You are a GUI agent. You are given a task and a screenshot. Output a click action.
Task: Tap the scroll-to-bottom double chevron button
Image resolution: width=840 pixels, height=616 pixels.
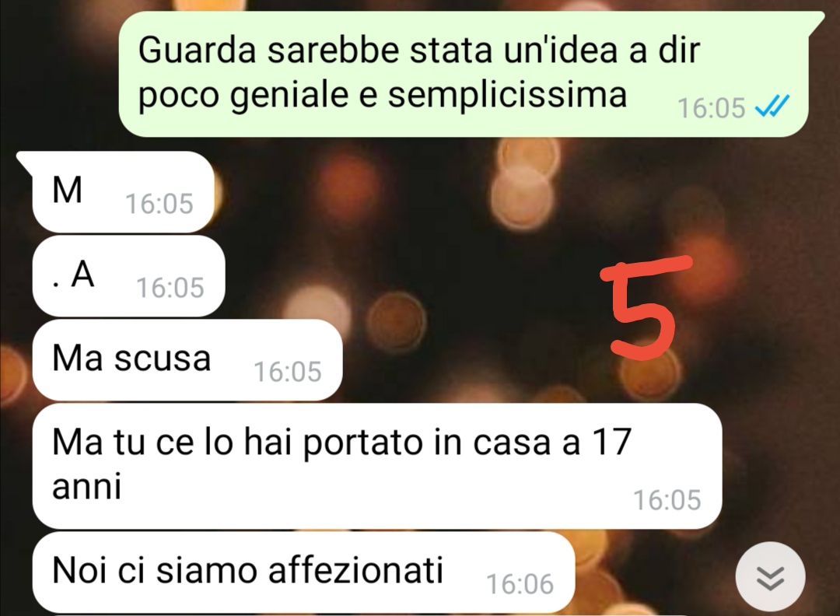770,577
